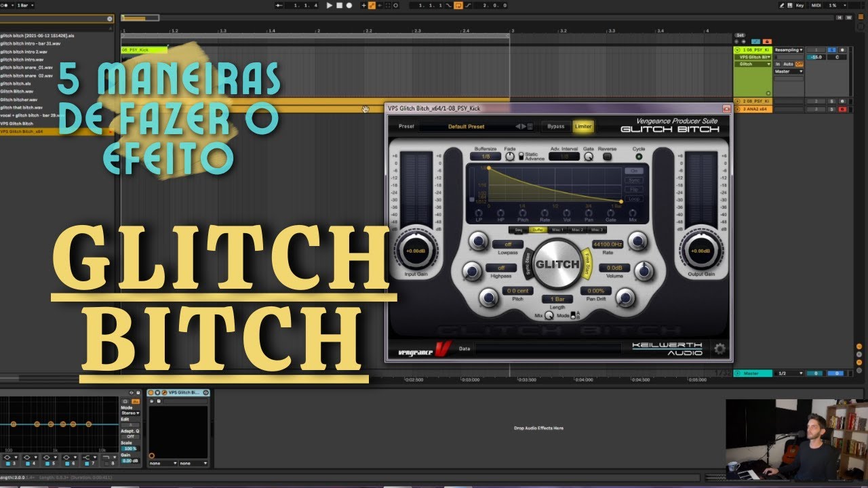The height and width of the screenshot is (488, 868).
Task: Click the Default Preset name field
Action: (466, 126)
